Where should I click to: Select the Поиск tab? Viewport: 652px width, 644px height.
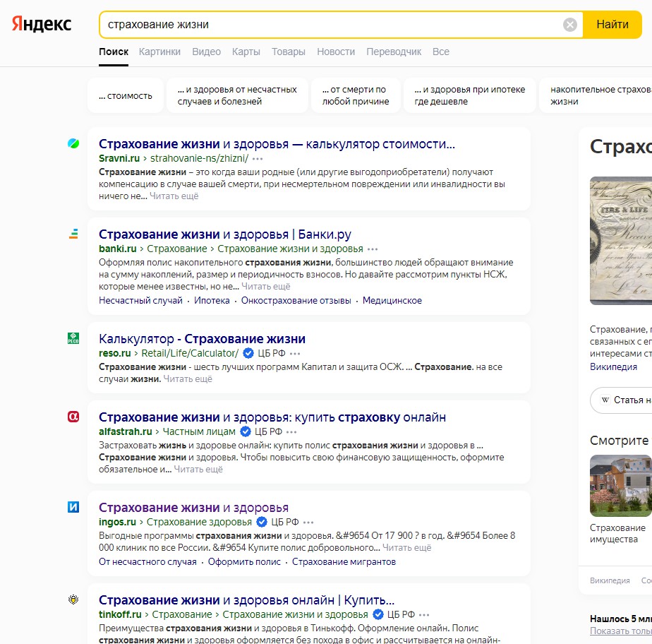click(114, 52)
